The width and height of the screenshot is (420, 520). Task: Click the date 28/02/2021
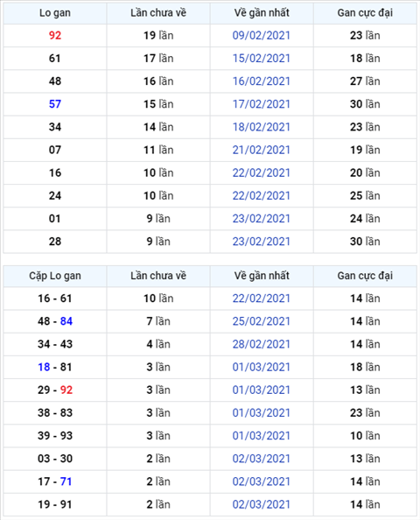tap(262, 344)
